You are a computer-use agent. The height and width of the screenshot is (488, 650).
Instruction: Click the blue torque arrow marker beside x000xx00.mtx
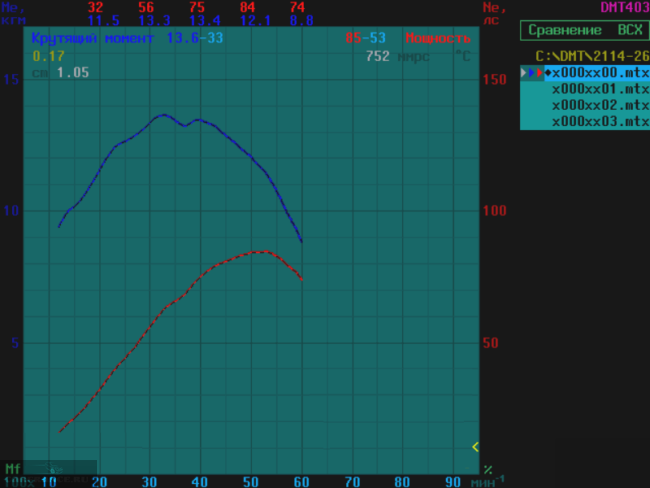(x=531, y=73)
